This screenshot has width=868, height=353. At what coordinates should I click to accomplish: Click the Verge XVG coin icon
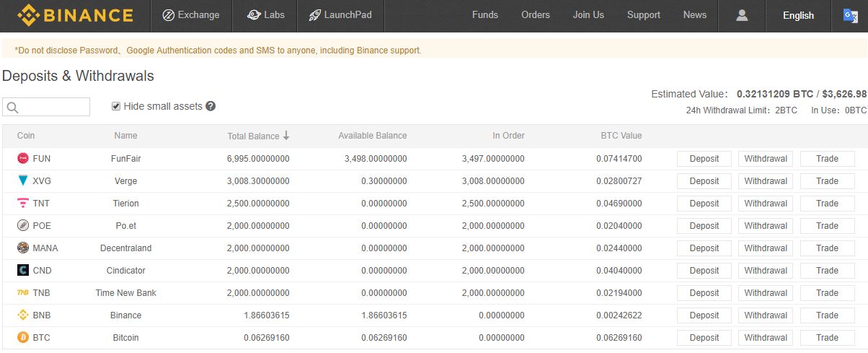click(x=23, y=181)
